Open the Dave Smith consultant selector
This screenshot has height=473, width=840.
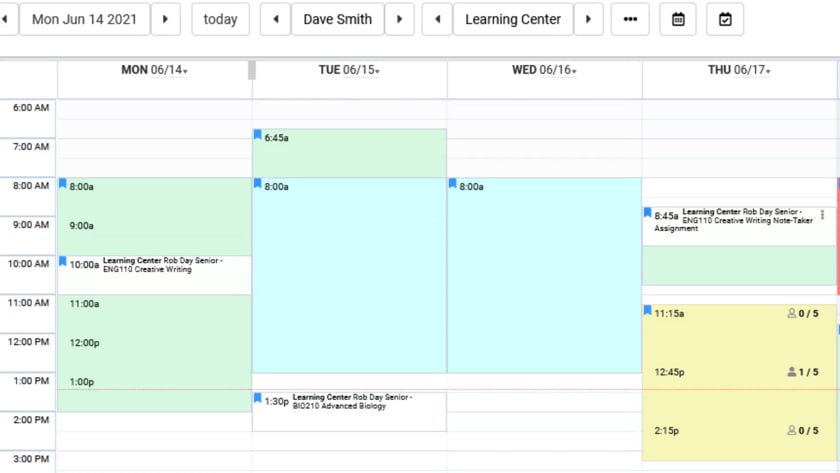point(337,19)
